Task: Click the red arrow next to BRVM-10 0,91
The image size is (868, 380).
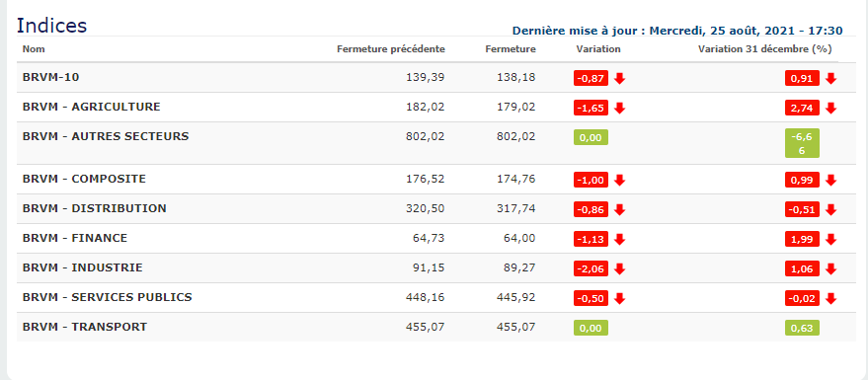Action: coord(830,79)
